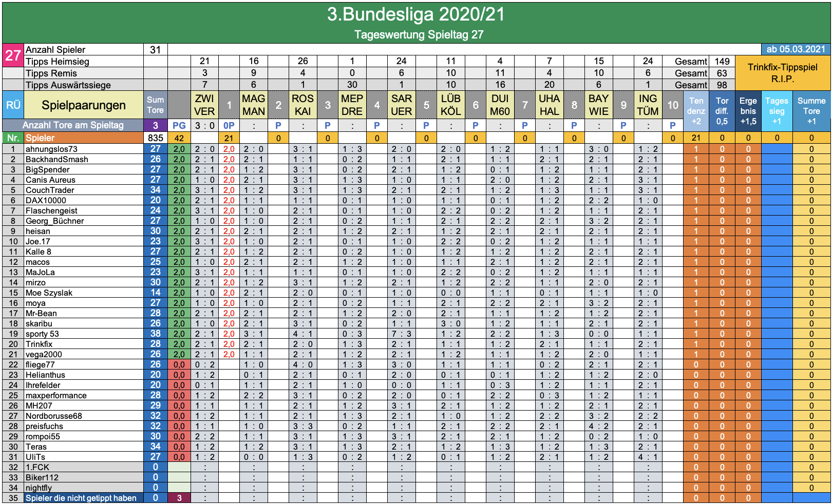
Task: Select the 'Trinkfix-Tippspiel R.I.P.' cell
Action: click(783, 73)
